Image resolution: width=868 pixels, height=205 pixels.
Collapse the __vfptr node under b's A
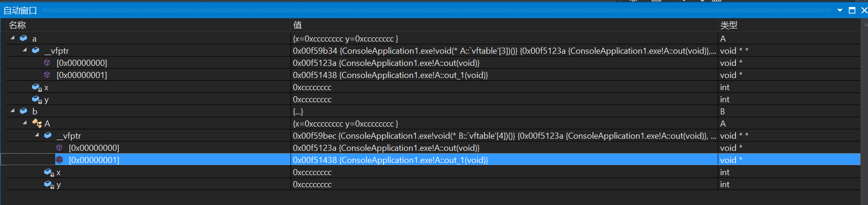[37, 135]
